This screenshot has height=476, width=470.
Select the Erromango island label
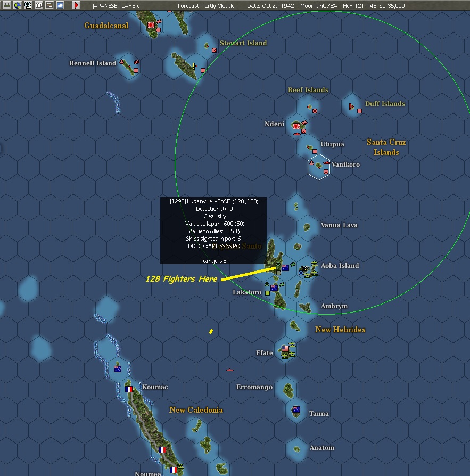[254, 387]
